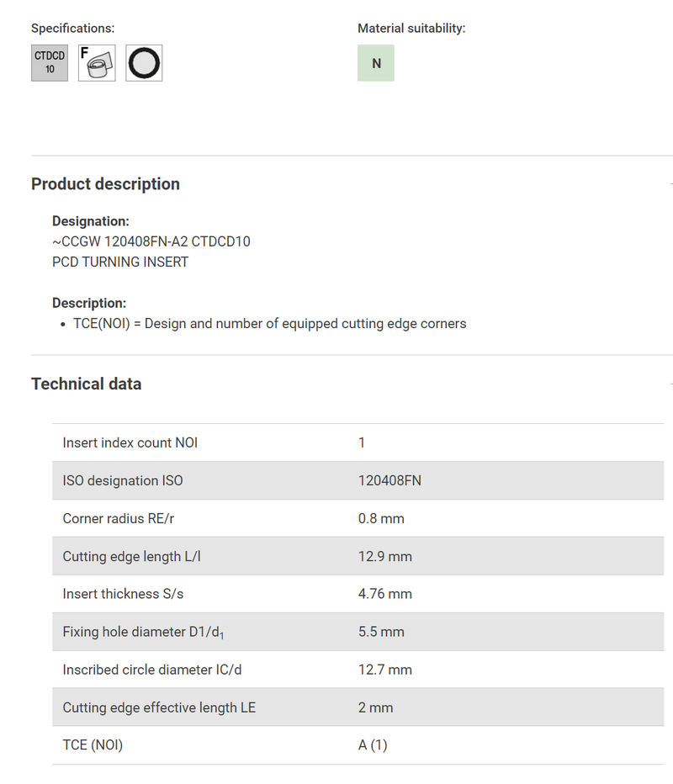Select the 12.7 mm value
Viewport: 673px width, 784px height.
pos(385,670)
